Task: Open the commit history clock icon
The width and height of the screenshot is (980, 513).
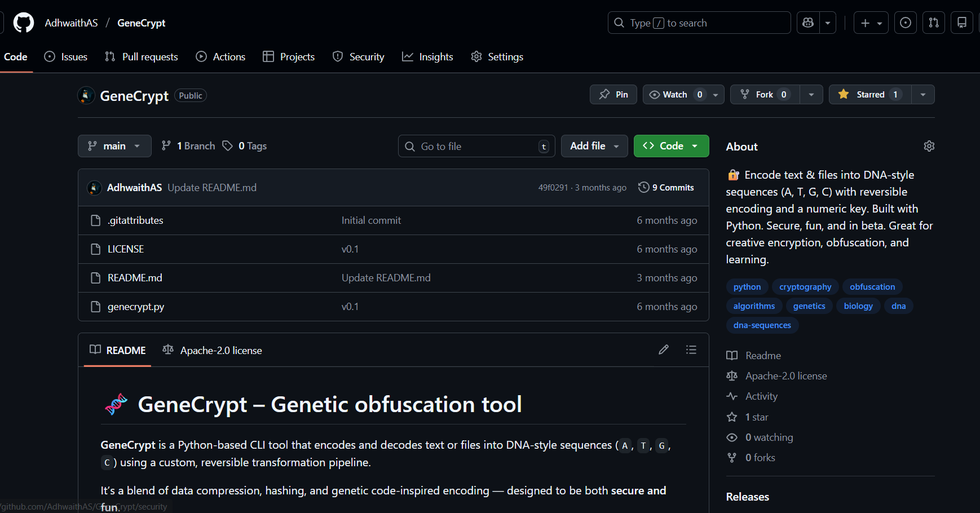Action: tap(643, 187)
